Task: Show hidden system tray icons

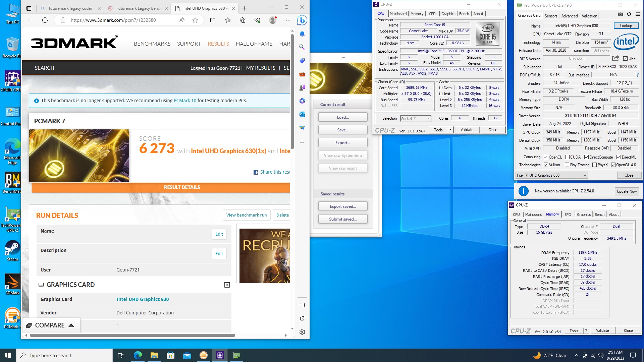Action: (576, 355)
